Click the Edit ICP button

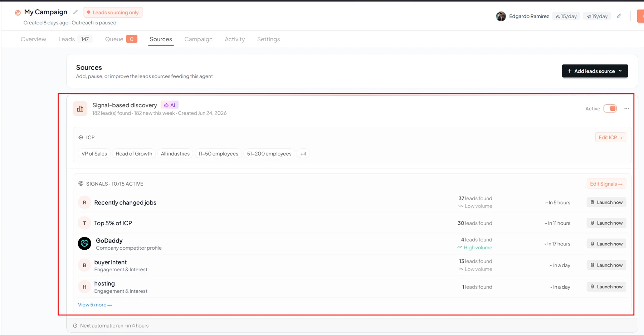pyautogui.click(x=610, y=137)
